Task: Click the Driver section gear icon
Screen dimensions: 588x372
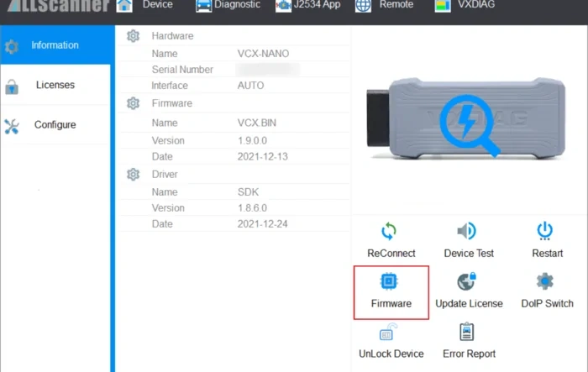Action: tap(133, 175)
